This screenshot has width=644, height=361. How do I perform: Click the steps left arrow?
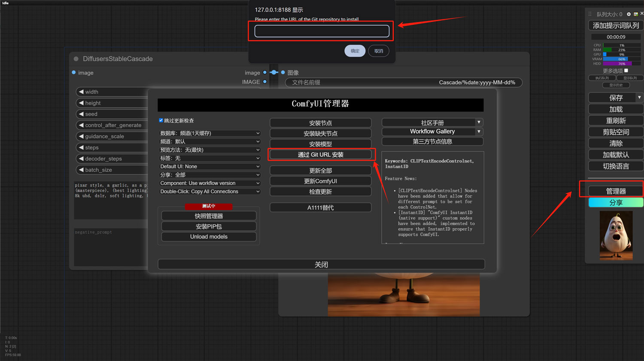tap(81, 147)
